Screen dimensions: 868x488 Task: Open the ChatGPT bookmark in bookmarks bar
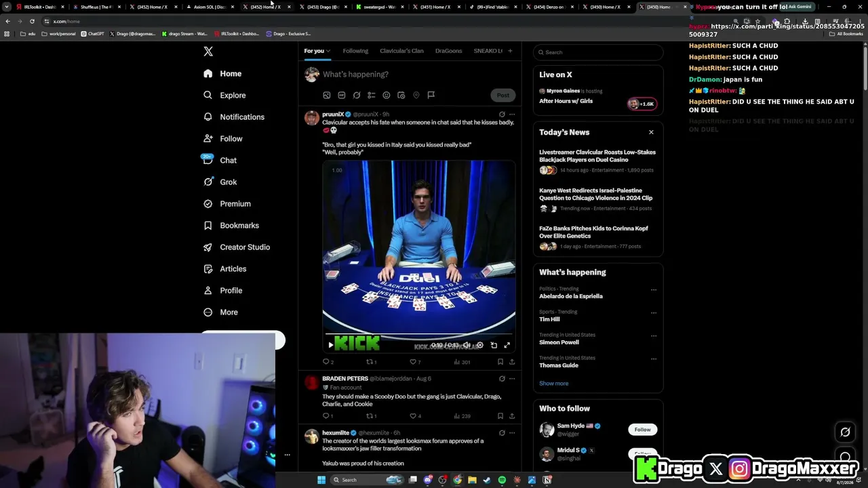click(x=92, y=33)
